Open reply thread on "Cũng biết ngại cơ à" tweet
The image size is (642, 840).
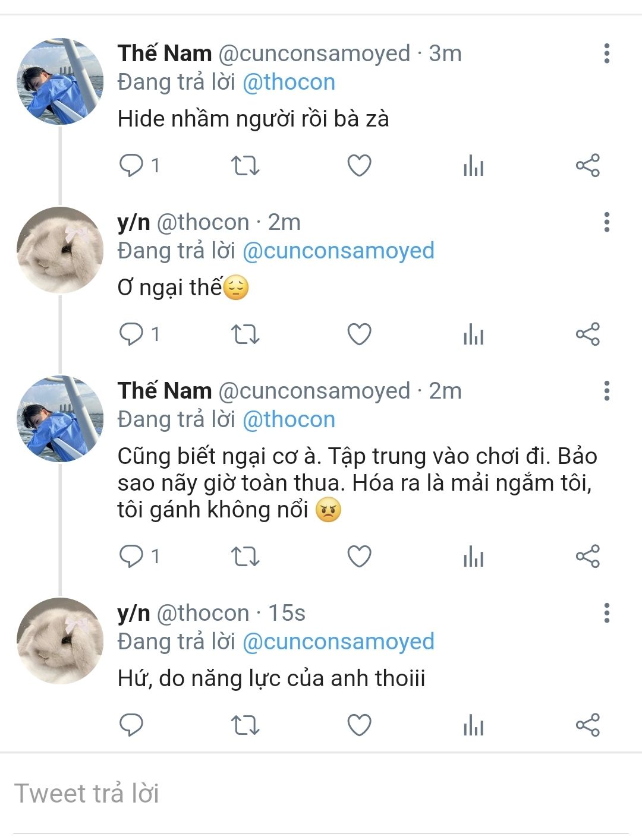click(x=131, y=557)
